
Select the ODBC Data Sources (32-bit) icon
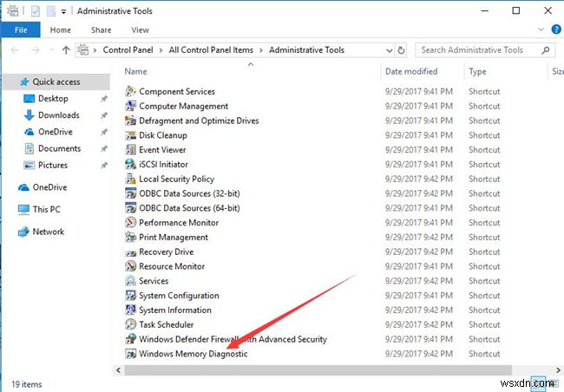(130, 193)
